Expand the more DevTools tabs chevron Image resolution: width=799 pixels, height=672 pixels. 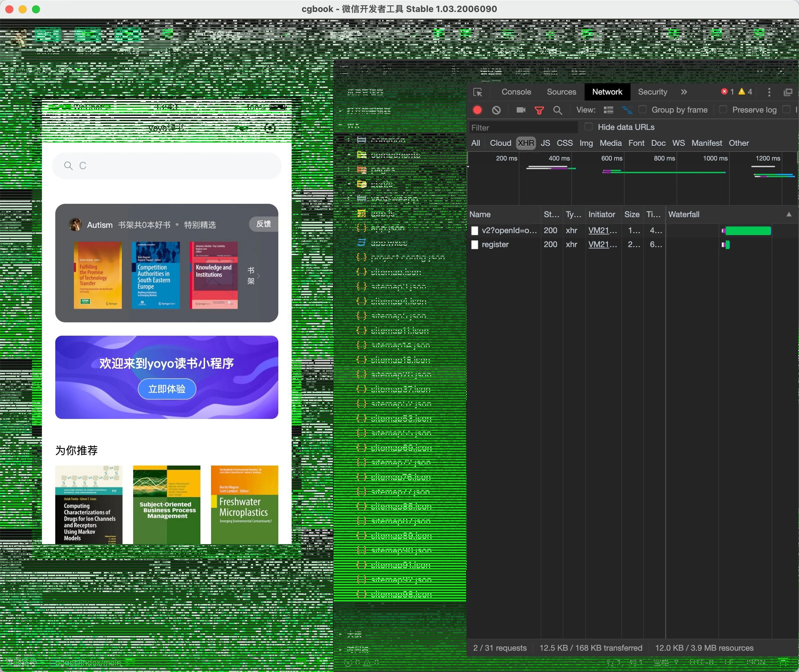coord(684,92)
